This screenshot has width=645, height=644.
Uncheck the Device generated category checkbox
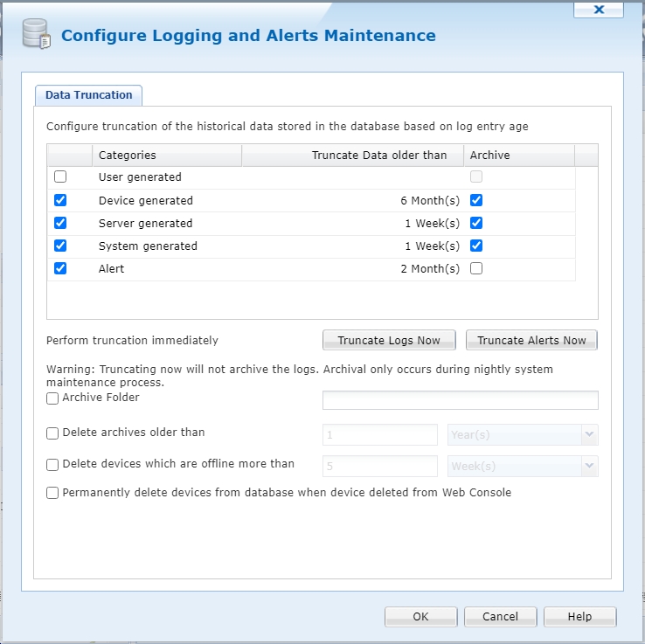click(60, 200)
